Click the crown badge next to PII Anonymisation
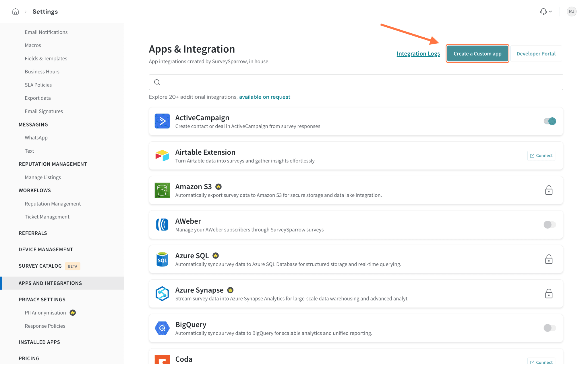 73,313
